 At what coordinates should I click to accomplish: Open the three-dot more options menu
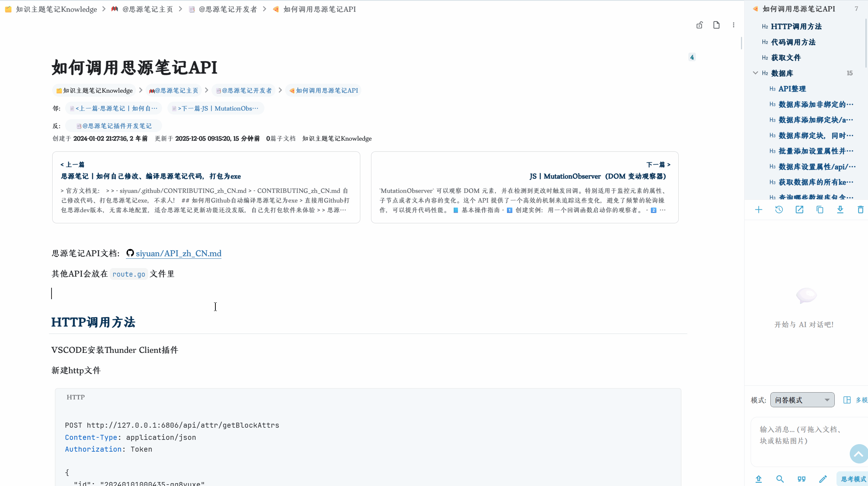(x=733, y=25)
